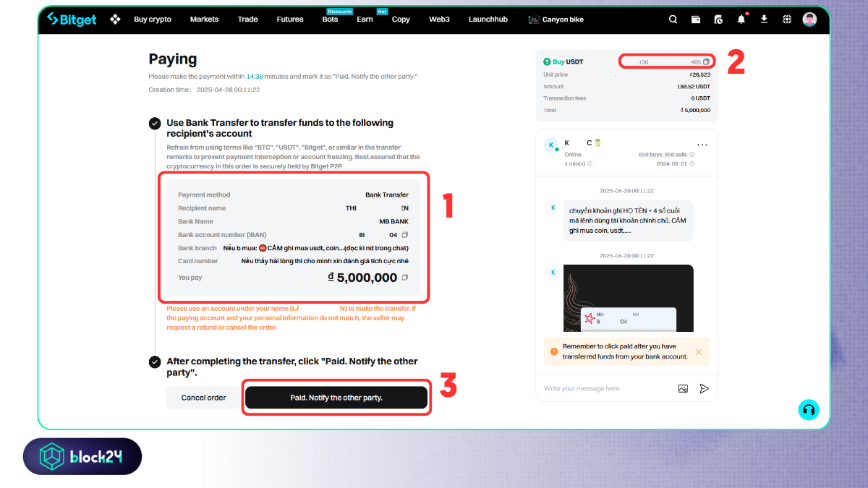
Task: Click Paid. Notify the other party button
Action: [336, 398]
